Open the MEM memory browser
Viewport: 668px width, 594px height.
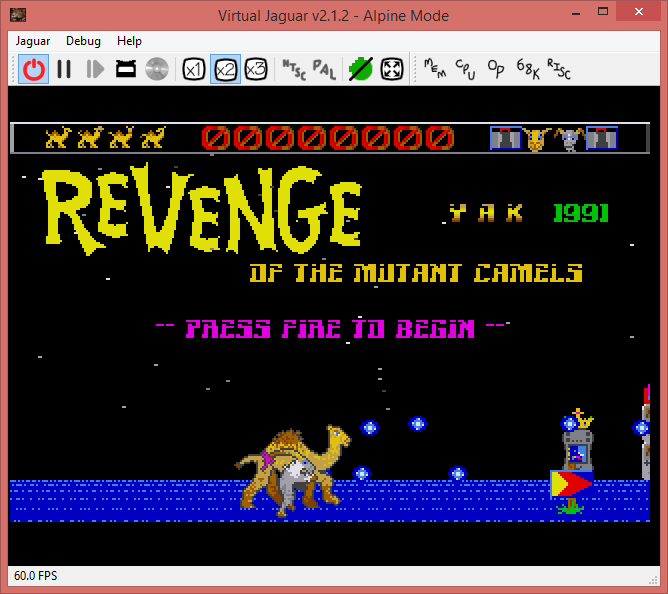435,69
